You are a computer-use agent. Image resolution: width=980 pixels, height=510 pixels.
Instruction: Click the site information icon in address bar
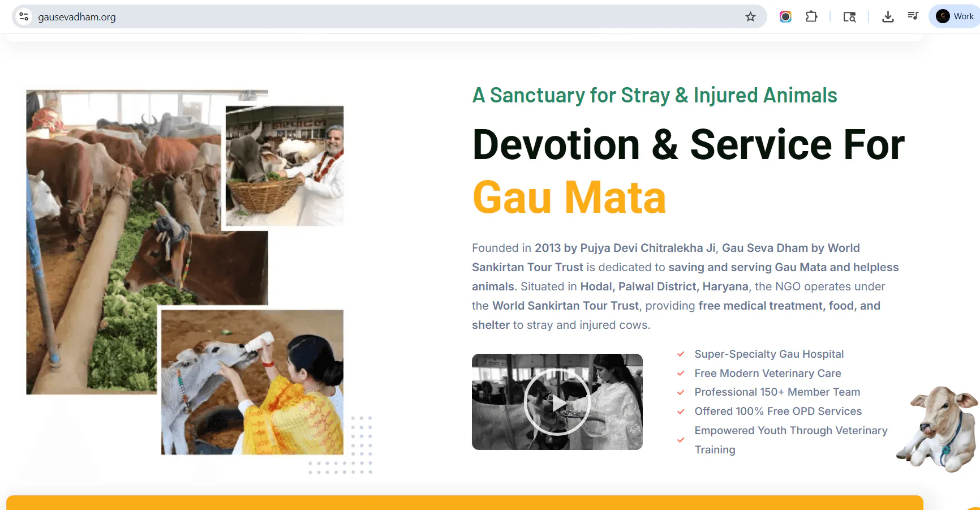[24, 16]
